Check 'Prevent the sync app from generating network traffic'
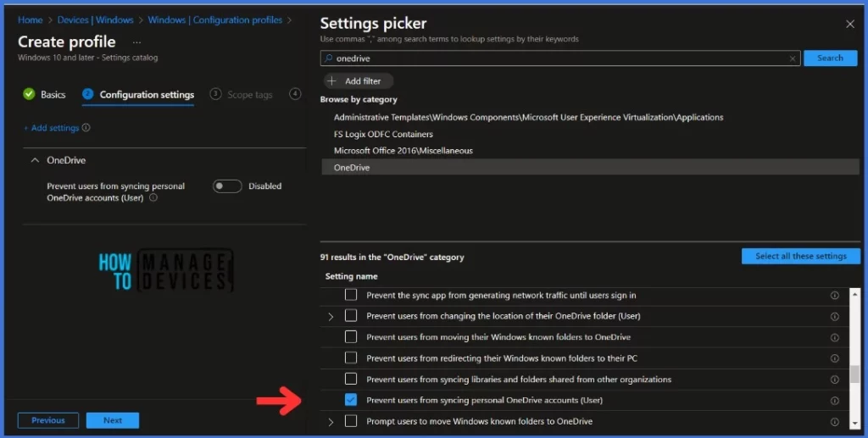 351,295
